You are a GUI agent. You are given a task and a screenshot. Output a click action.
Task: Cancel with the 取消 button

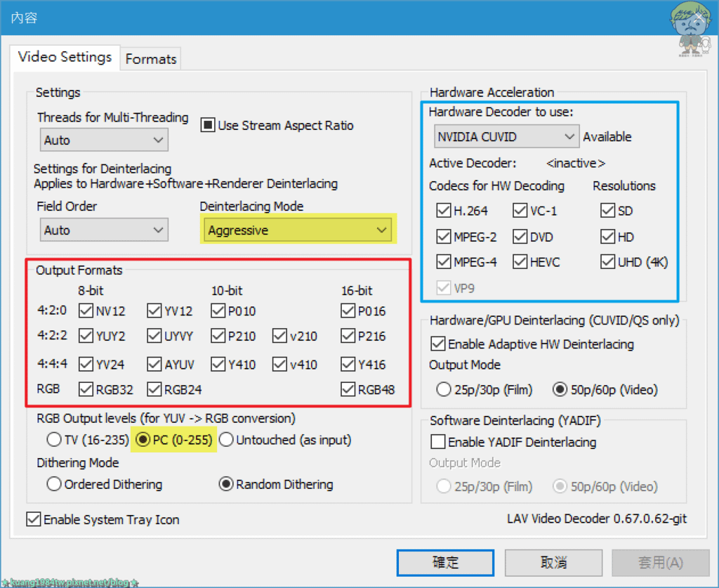(553, 562)
